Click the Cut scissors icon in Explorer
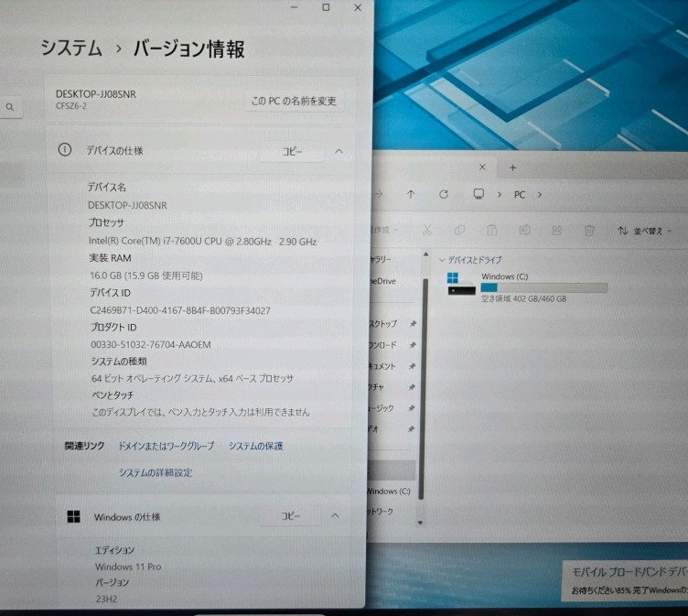 coord(427,230)
